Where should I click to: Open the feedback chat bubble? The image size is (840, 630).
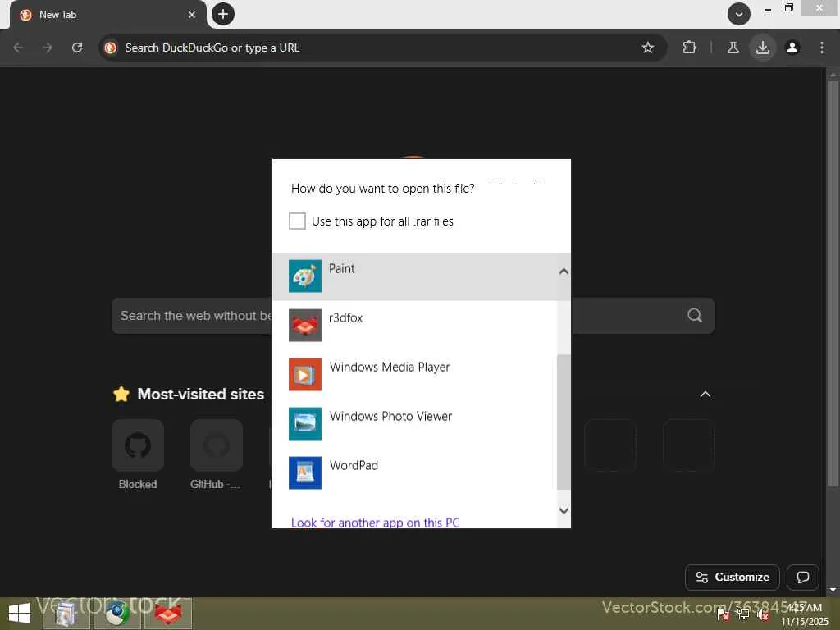[802, 577]
